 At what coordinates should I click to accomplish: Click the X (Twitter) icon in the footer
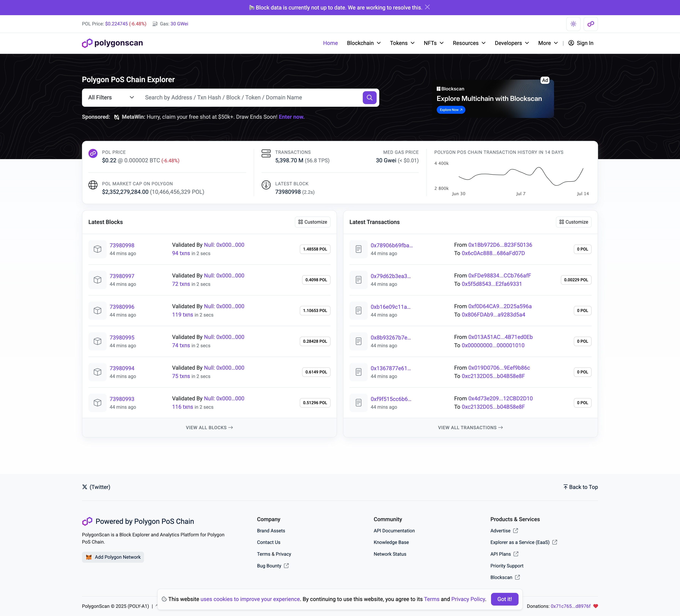[85, 487]
